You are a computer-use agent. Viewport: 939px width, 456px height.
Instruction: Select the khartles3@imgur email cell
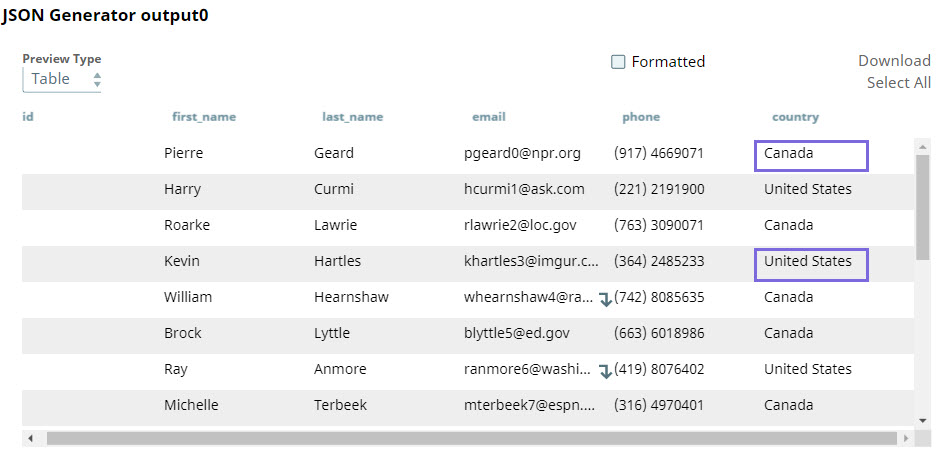(x=531, y=261)
